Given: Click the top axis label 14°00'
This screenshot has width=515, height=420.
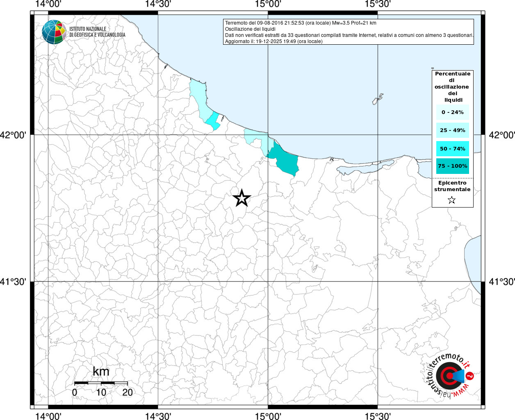Looking at the screenshot, I should pos(48,4).
